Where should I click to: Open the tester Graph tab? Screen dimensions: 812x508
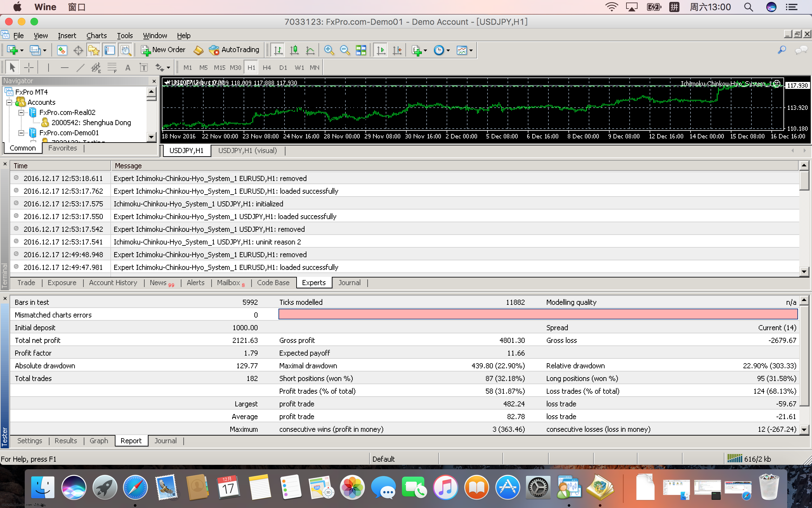pos(99,440)
